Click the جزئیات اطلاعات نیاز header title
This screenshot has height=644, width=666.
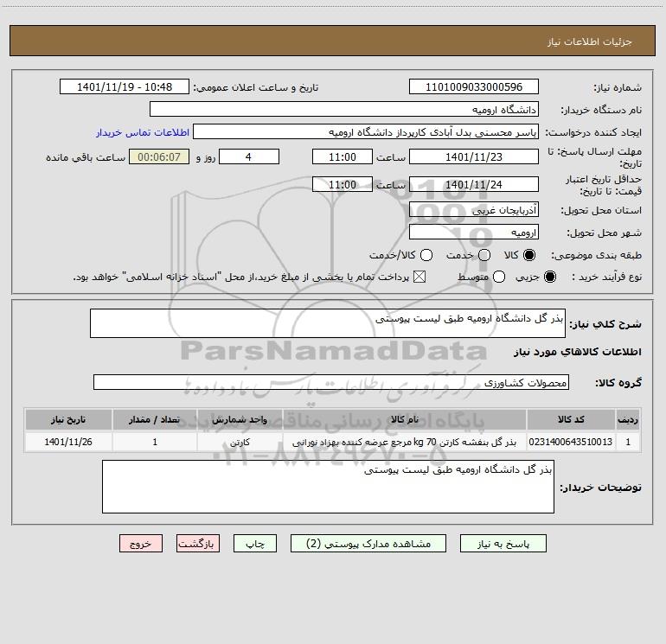tap(590, 41)
